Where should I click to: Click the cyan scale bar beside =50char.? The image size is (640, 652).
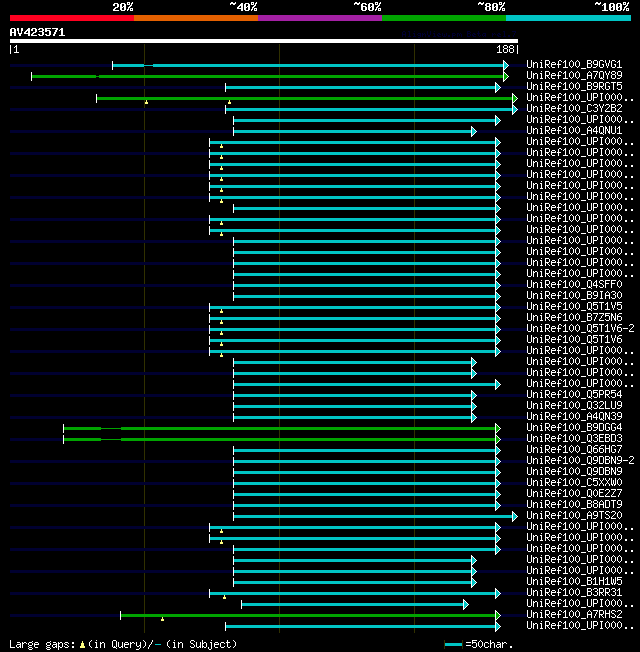[x=453, y=645]
